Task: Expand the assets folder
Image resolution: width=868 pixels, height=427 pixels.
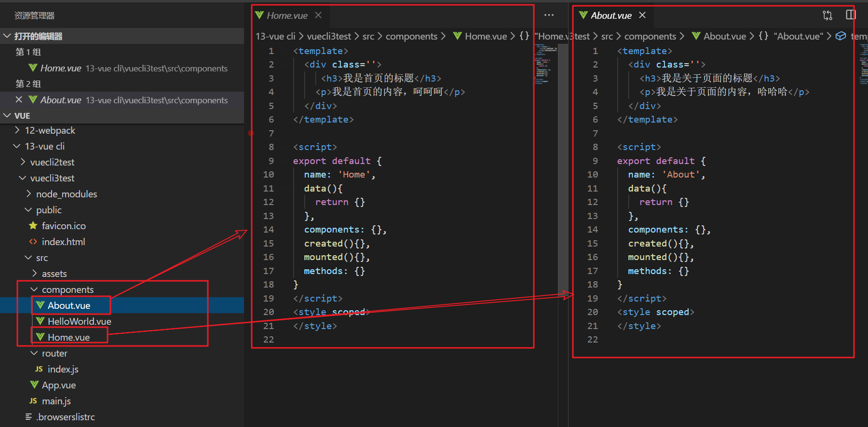Action: tap(34, 274)
